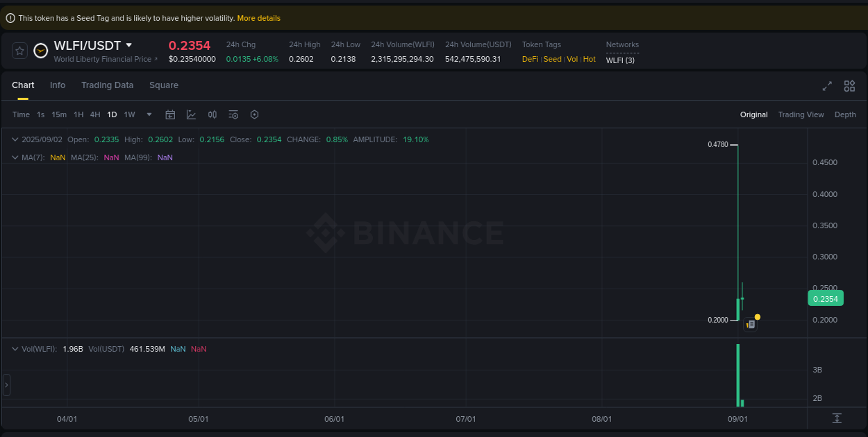Collapse the MA(7) indicator row chevron
868x437 pixels.
coord(14,157)
